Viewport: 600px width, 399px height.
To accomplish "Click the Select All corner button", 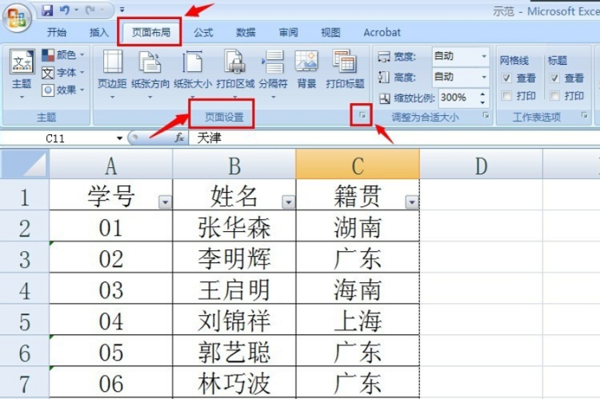I will (x=24, y=164).
